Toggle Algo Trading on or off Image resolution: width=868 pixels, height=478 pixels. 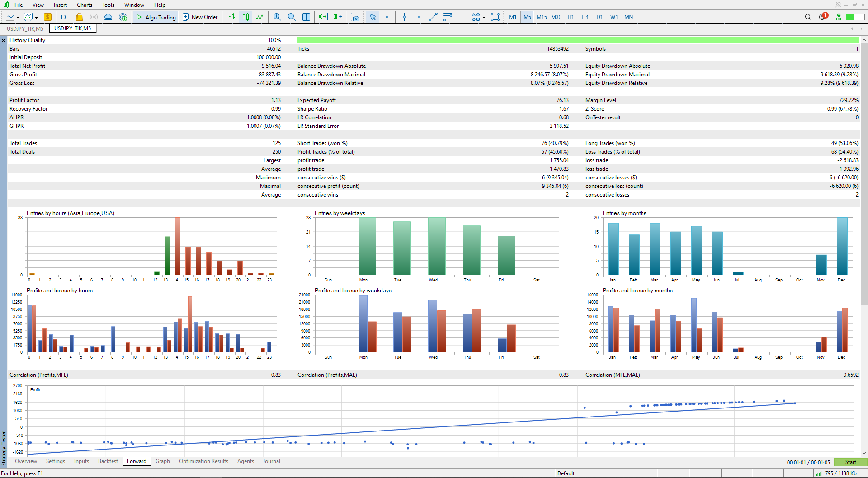(x=156, y=17)
